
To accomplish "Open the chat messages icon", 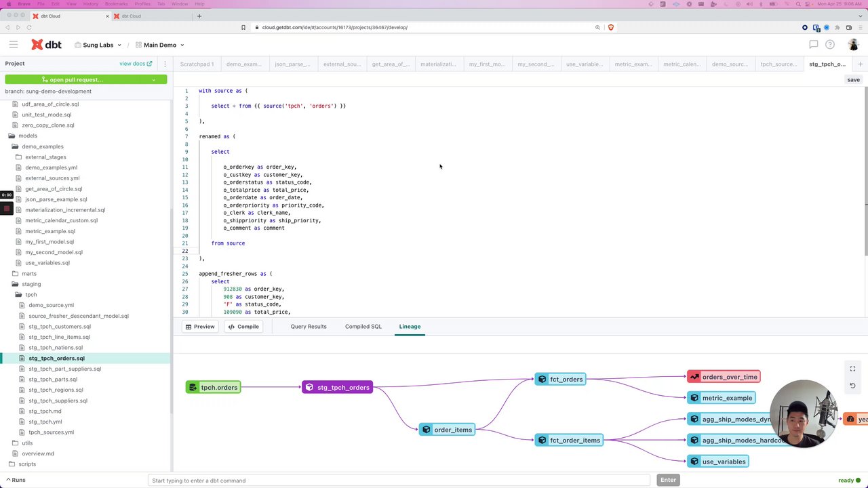I will 814,45.
